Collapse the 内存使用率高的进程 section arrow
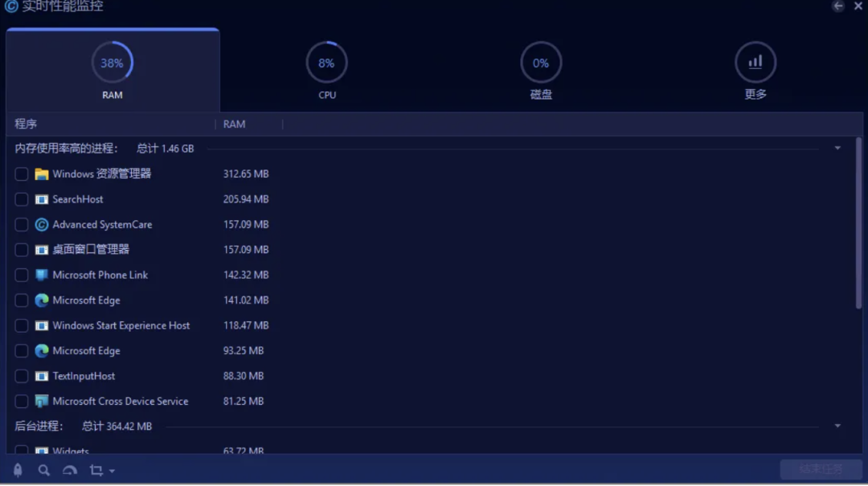This screenshot has width=868, height=486. click(x=837, y=149)
